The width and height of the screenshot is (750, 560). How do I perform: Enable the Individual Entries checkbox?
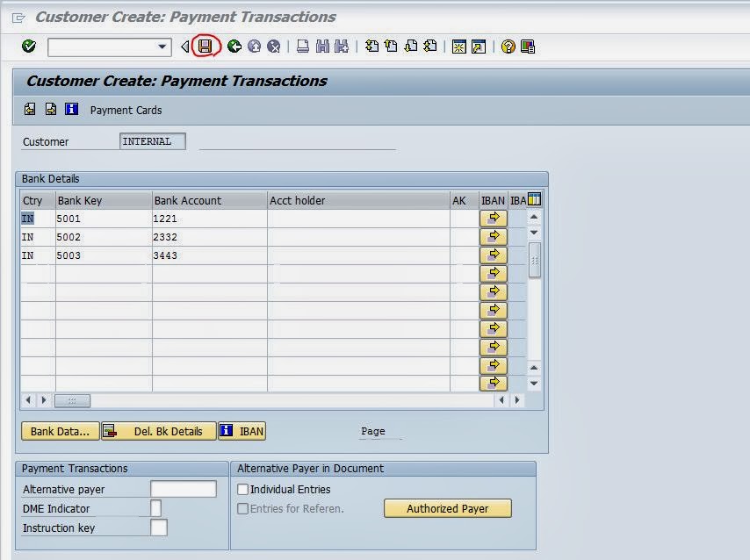243,490
